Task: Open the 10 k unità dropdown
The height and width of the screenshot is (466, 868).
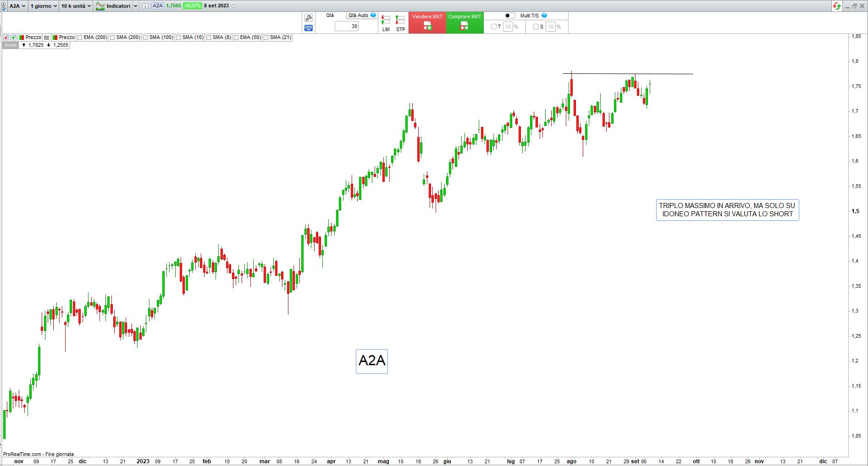Action: [76, 6]
